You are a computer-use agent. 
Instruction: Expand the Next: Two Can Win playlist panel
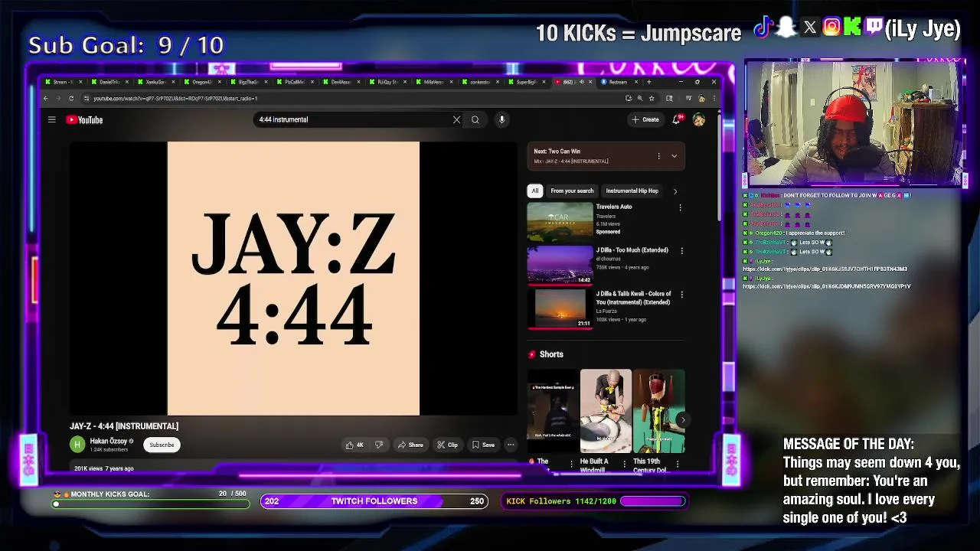click(675, 156)
